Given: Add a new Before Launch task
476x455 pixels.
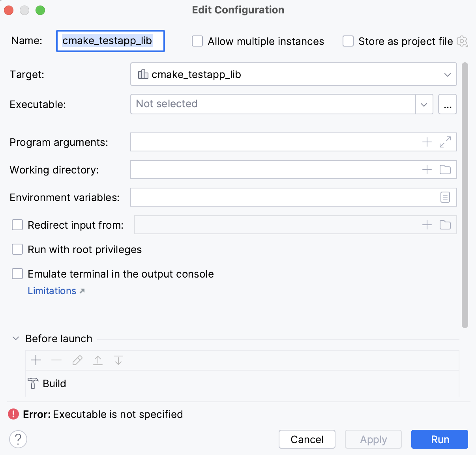Looking at the screenshot, I should coord(36,360).
